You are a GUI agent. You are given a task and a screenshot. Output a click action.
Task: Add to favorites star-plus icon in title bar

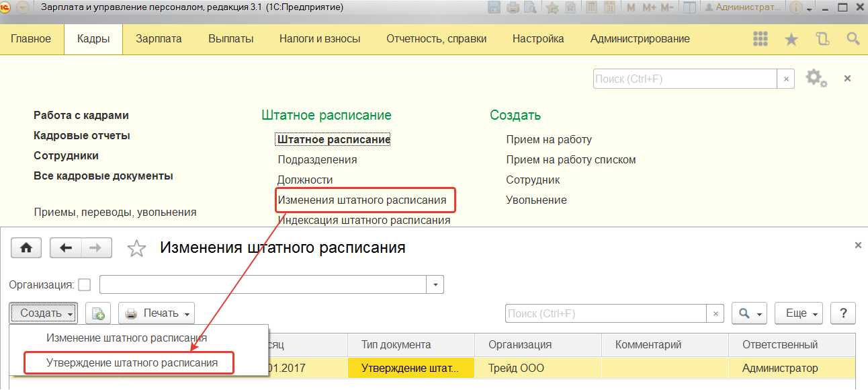552,8
